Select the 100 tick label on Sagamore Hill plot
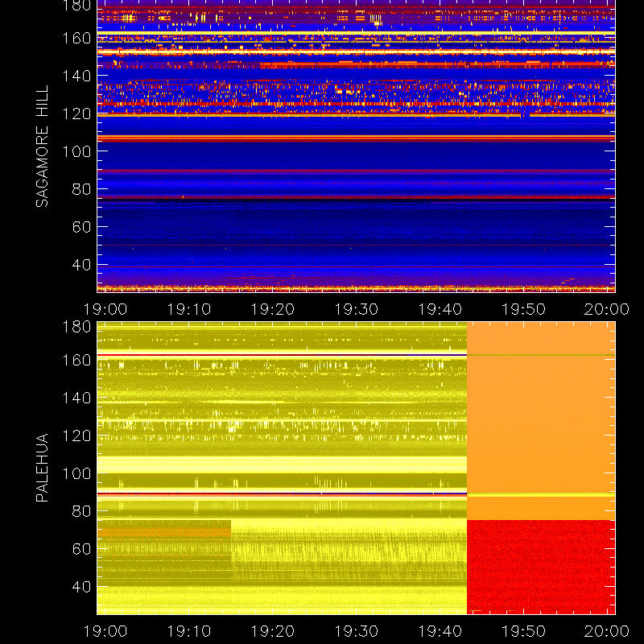 coord(76,151)
